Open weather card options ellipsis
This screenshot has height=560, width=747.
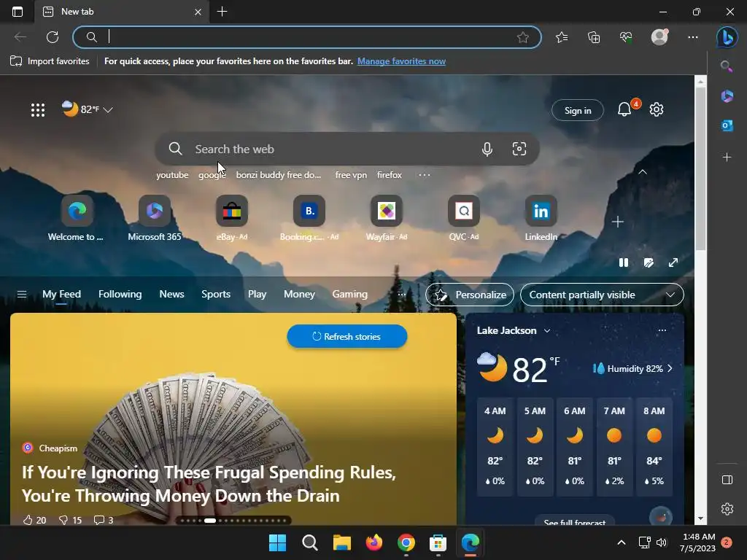tap(662, 330)
